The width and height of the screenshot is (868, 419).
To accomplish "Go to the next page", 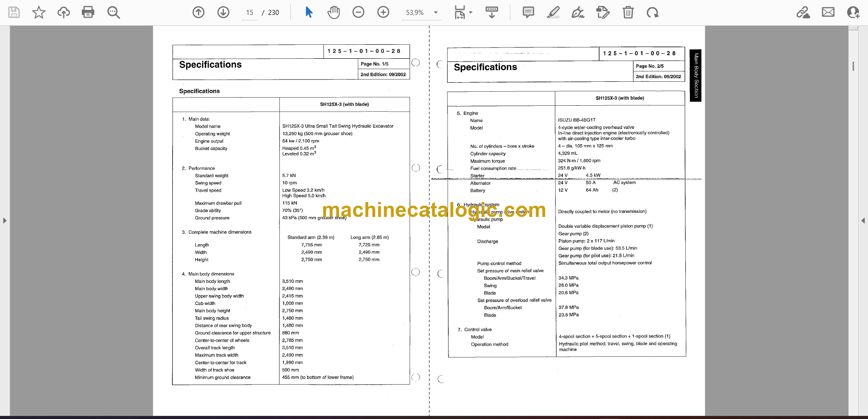I will (x=223, y=12).
